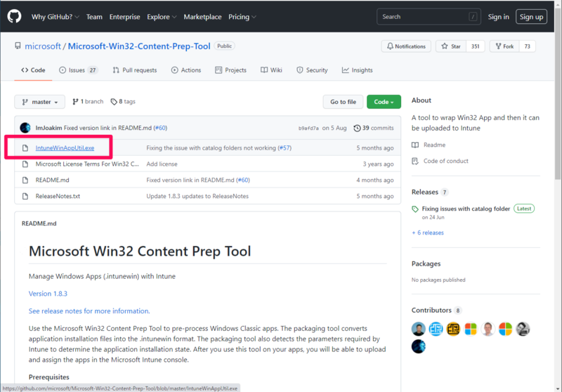The height and width of the screenshot is (392, 562).
Task: Open the master branch dropdown
Action: [x=40, y=102]
